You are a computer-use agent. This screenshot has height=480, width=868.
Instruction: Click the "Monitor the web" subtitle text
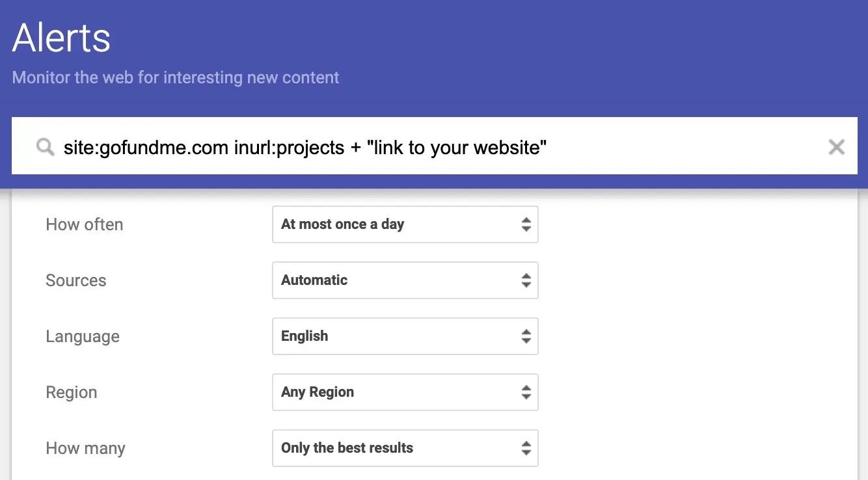176,77
